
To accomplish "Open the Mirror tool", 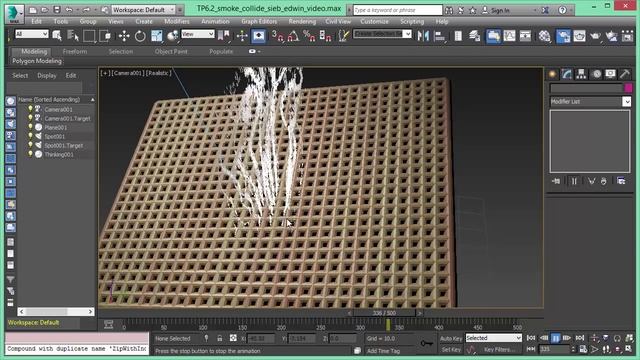I will coord(423,36).
